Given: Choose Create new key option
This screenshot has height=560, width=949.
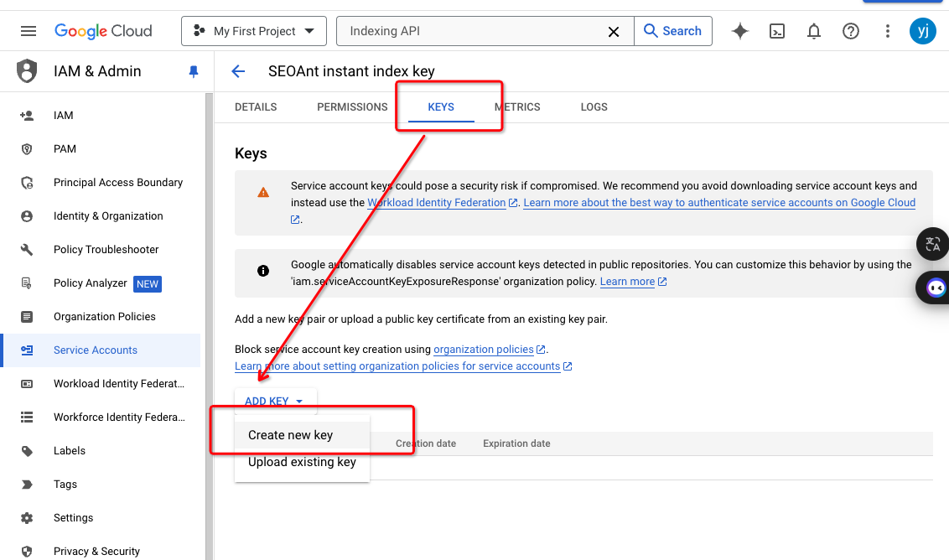Looking at the screenshot, I should 290,435.
